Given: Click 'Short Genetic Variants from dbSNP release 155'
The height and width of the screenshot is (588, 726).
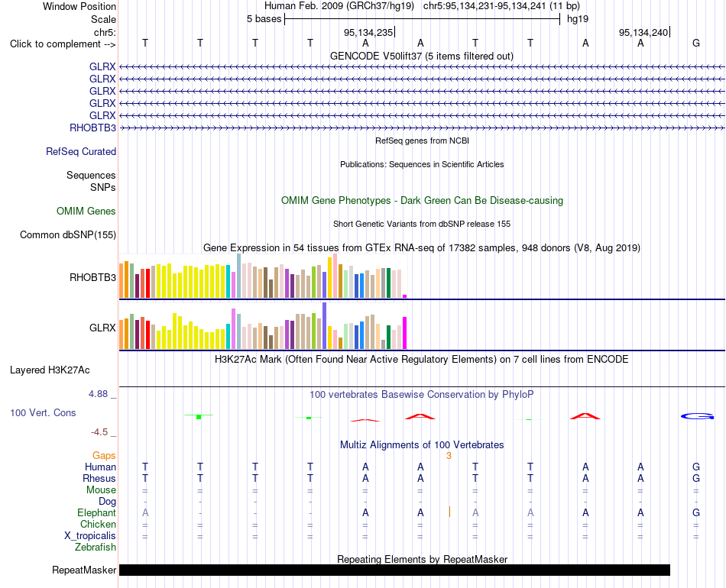Looking at the screenshot, I should click(x=422, y=224).
